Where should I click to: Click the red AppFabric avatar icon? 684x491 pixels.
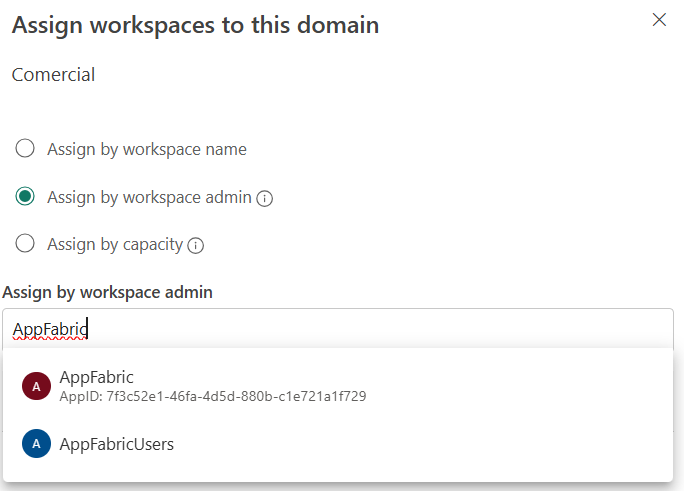[x=36, y=386]
